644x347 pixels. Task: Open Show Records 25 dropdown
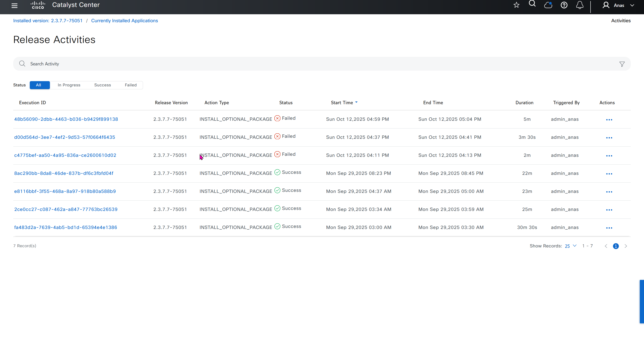(x=570, y=246)
